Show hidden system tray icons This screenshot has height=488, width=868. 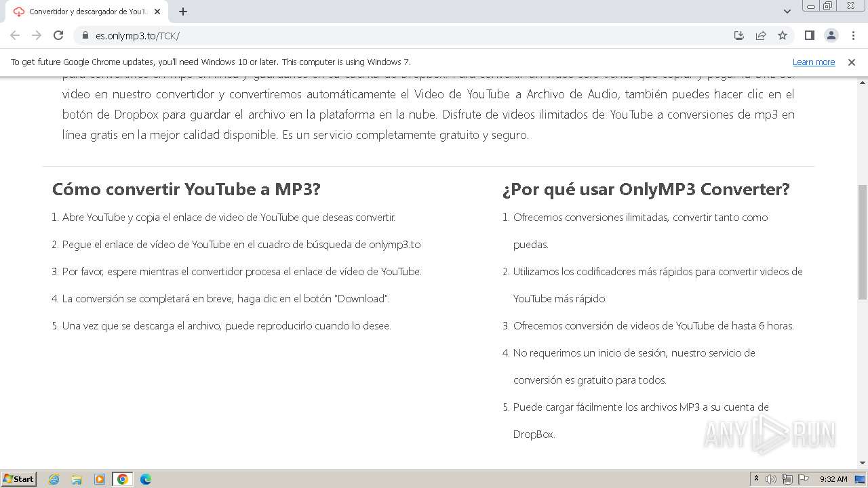click(x=756, y=479)
